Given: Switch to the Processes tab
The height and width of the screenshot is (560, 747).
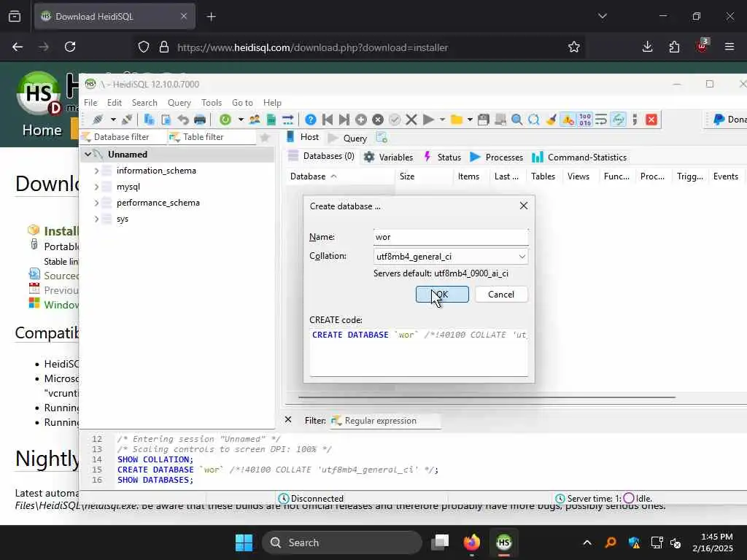Looking at the screenshot, I should click(x=497, y=157).
